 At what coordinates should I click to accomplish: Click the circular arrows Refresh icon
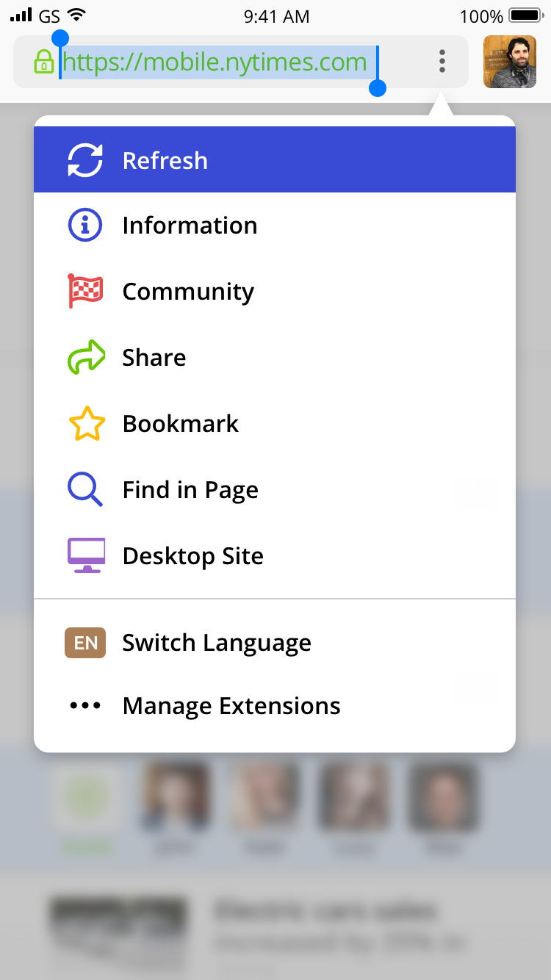click(x=85, y=160)
